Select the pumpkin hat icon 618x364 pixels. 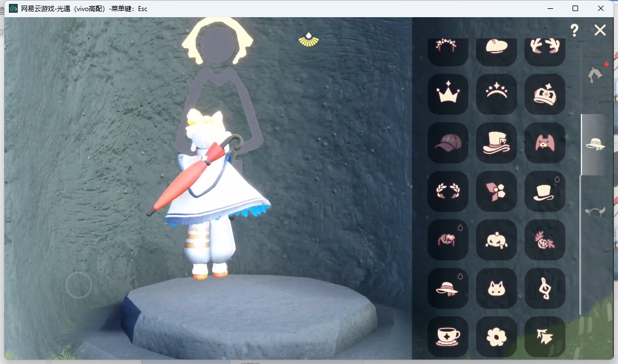pyautogui.click(x=496, y=239)
